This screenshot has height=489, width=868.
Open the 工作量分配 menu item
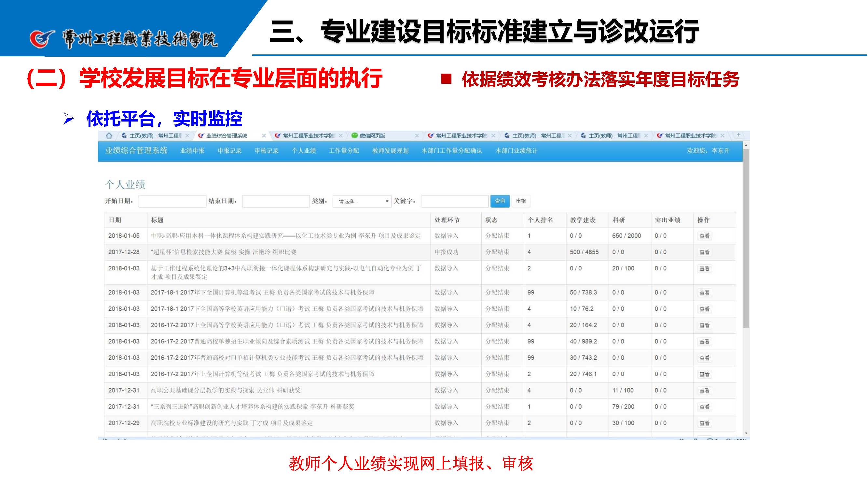[x=344, y=151]
